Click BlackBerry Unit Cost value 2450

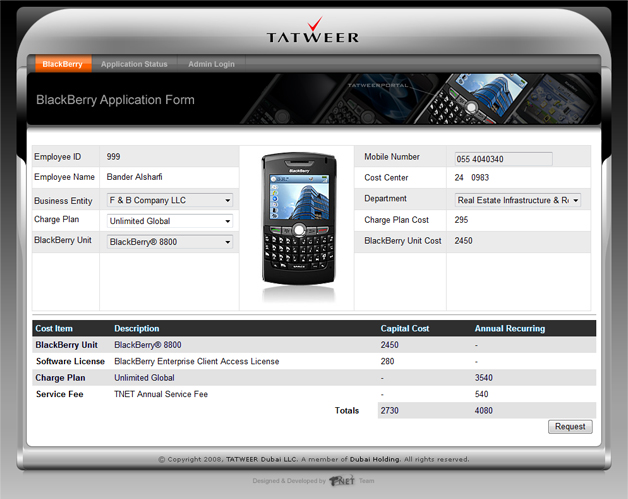coord(463,241)
